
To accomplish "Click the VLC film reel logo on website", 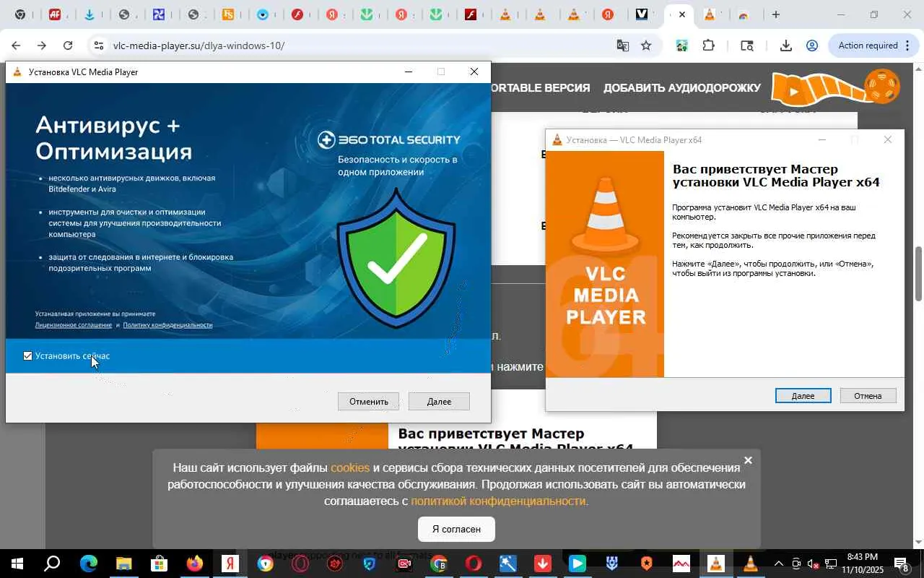I will [836, 87].
